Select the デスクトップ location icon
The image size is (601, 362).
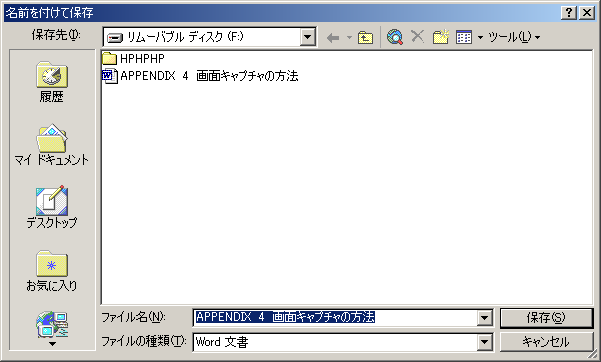pos(52,207)
